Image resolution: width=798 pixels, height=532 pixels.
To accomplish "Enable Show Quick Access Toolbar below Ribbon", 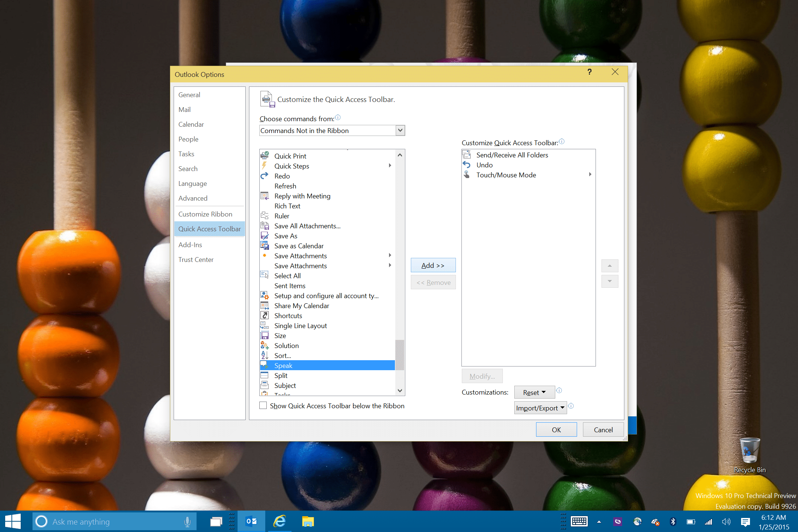I will [263, 405].
